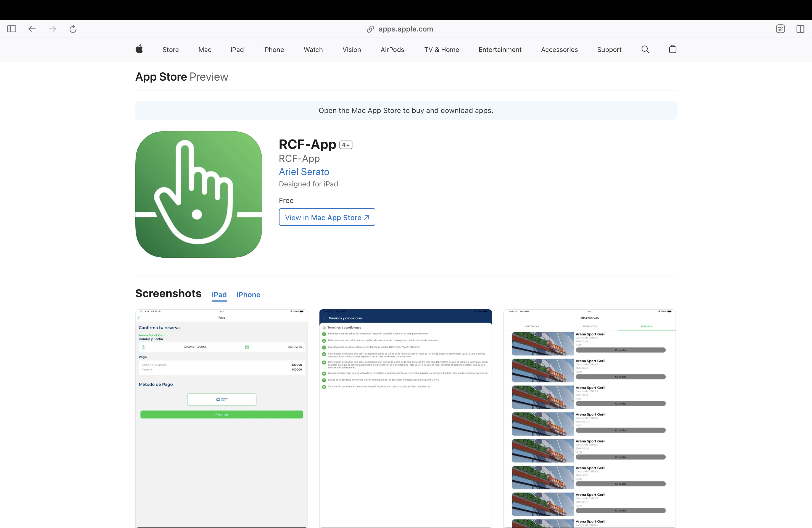Open the page settings toolbar icon

(780, 29)
